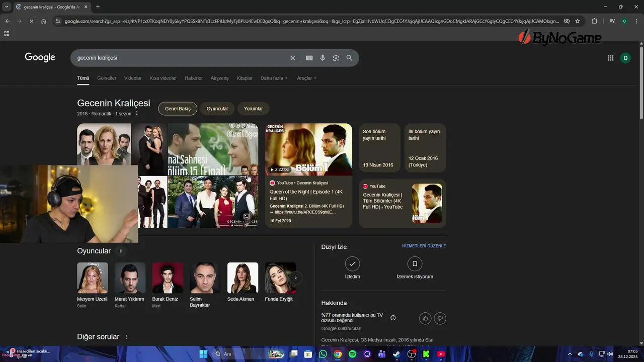Open Burak Deniz cast card
This screenshot has height=362, width=644.
[167, 285]
